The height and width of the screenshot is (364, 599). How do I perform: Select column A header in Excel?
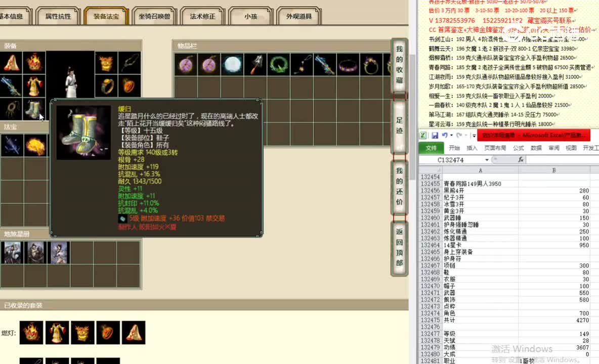(x=480, y=170)
